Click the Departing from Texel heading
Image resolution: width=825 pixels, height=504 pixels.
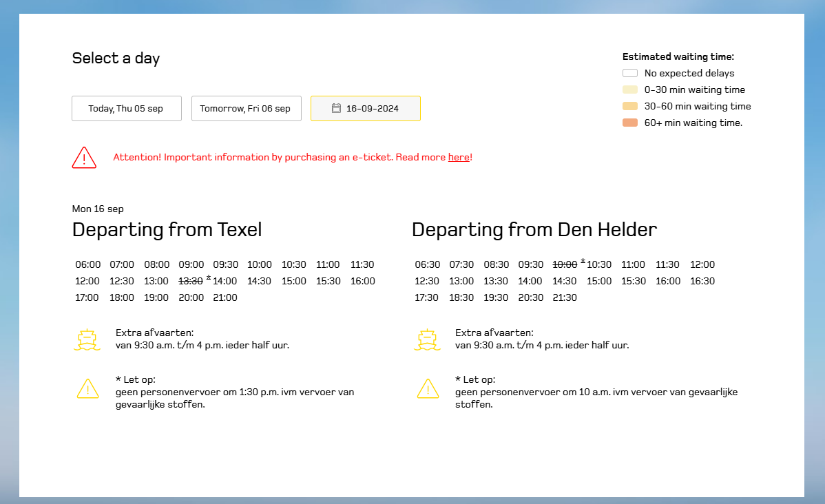pos(167,230)
